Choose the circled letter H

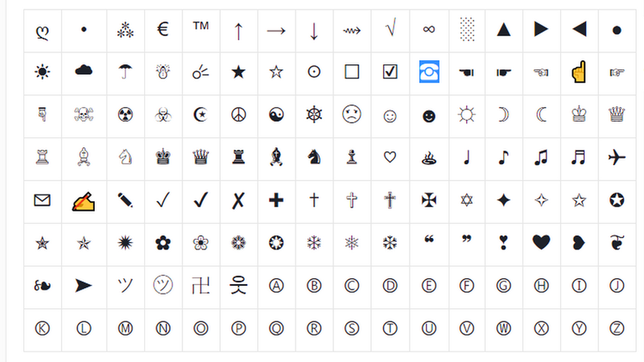(x=541, y=286)
